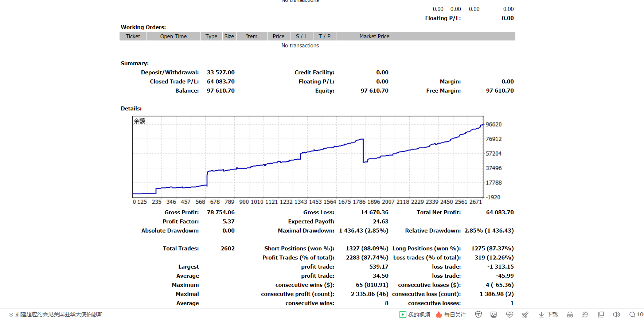Click the Profit Factor value 5.37

pyautogui.click(x=229, y=222)
